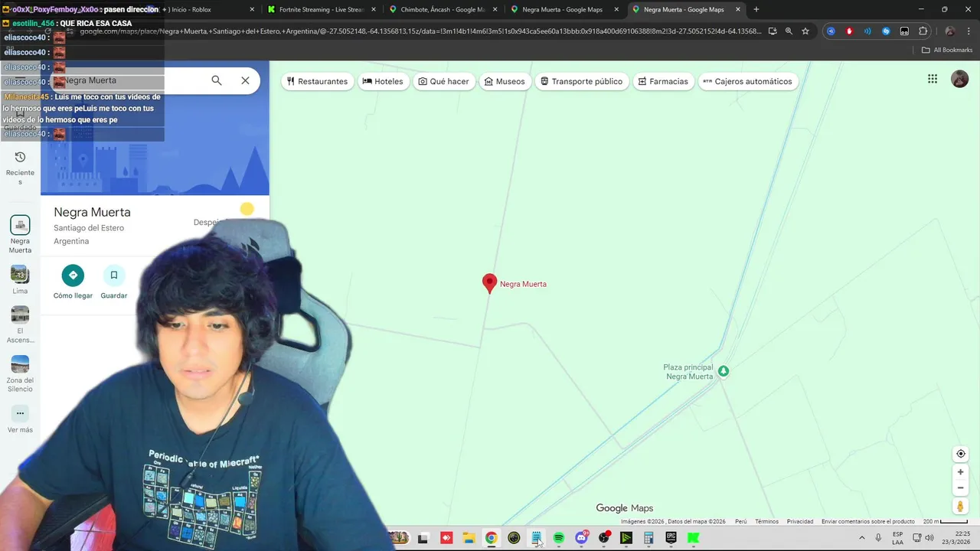
Task: Click the ESP LAA language indicator
Action: pyautogui.click(x=897, y=538)
